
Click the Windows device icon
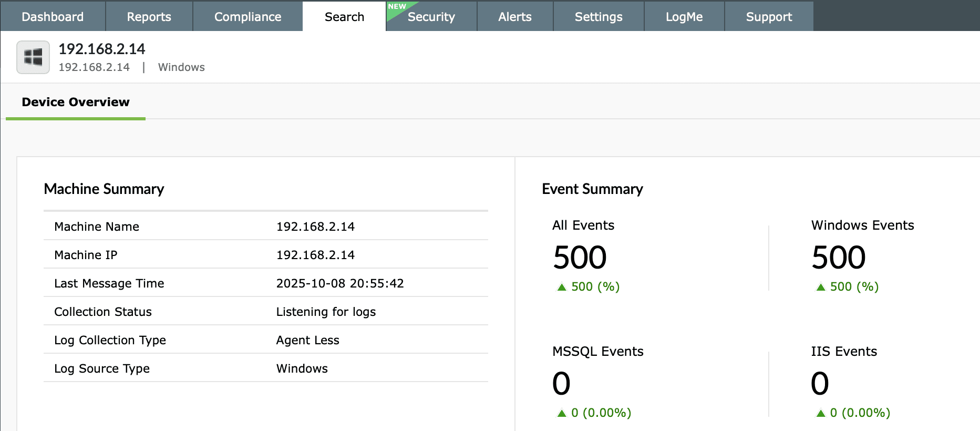(33, 57)
